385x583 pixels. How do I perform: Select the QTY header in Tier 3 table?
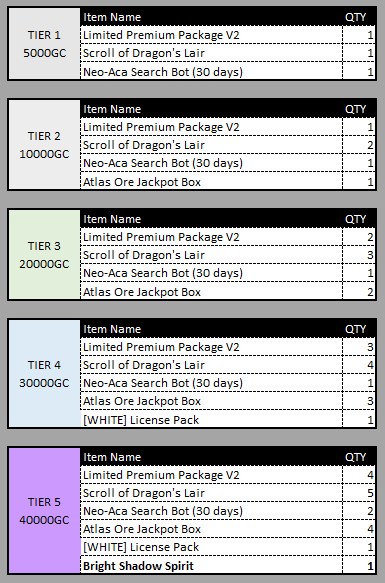pos(356,219)
